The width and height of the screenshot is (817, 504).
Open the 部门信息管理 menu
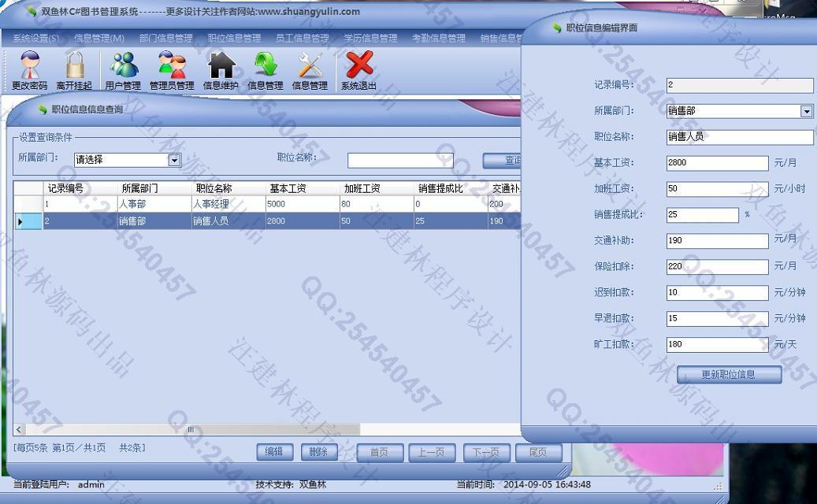(165, 38)
